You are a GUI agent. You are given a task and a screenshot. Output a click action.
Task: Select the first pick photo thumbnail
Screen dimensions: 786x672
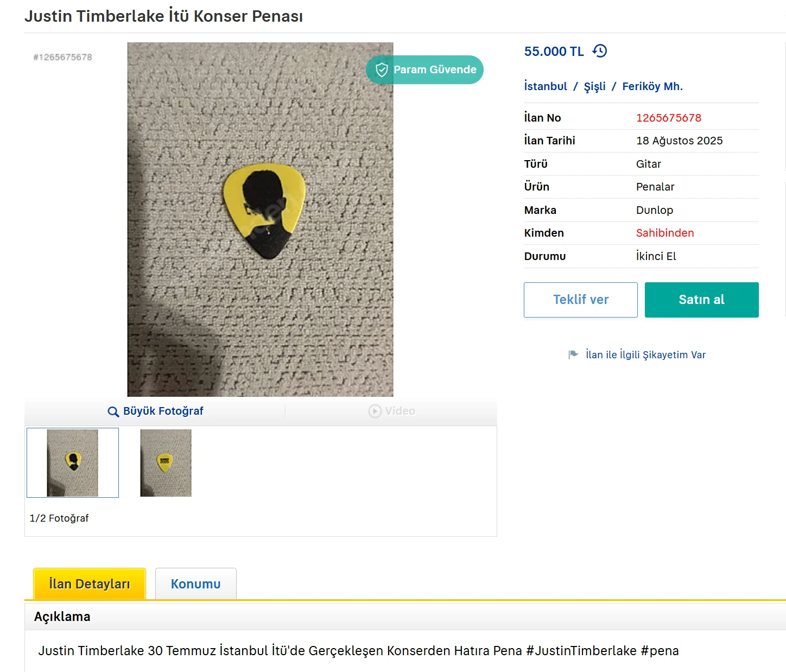(x=73, y=462)
